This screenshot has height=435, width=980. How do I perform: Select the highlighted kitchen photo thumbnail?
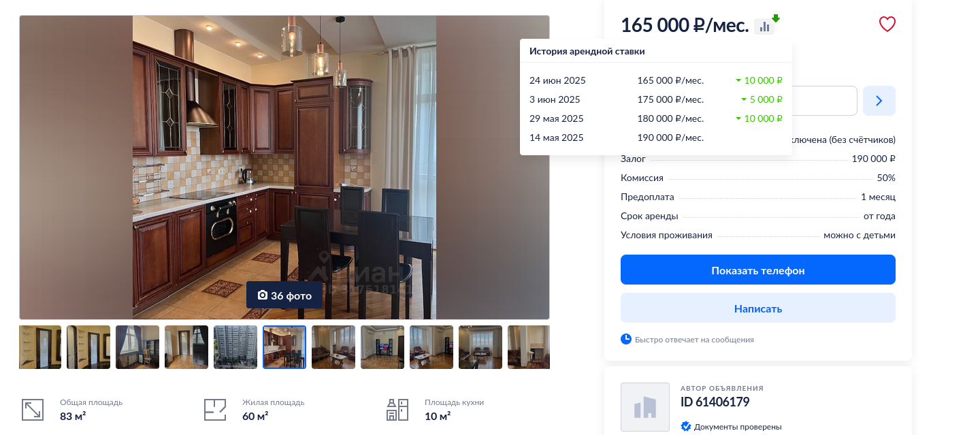tap(284, 347)
